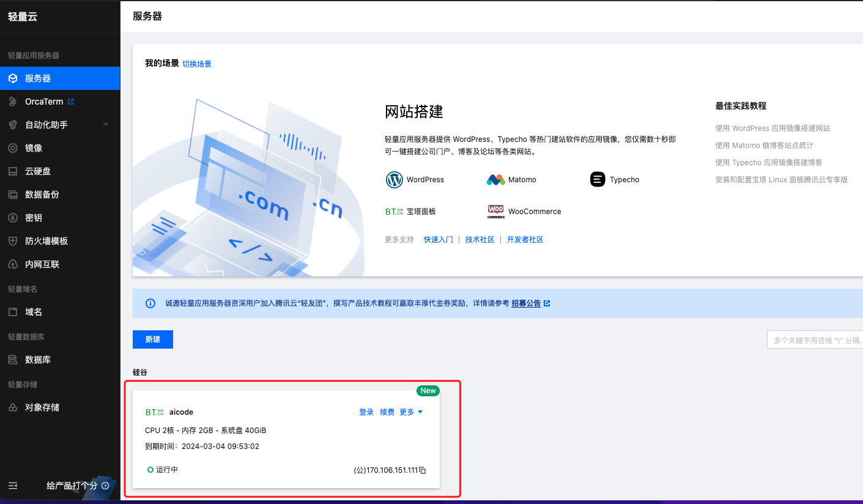The image size is (863, 504).
Task: Click the 到期时间 2024-03-04 09:53:02 text
Action: 202,447
